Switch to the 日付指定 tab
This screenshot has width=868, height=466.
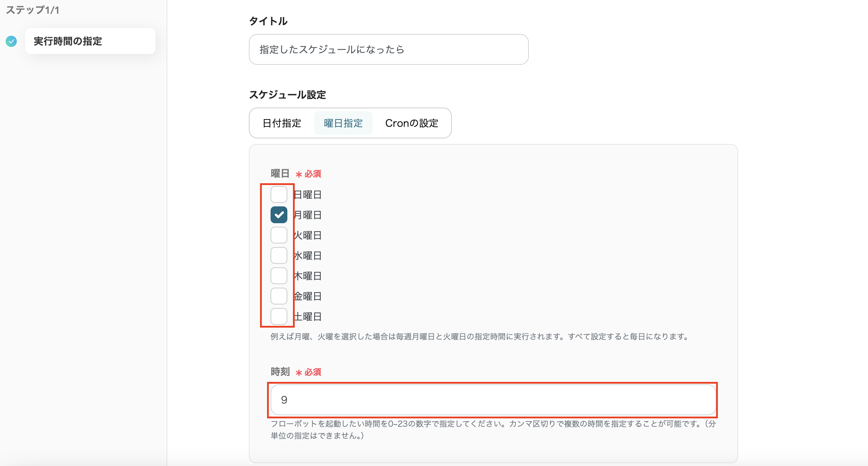point(282,123)
